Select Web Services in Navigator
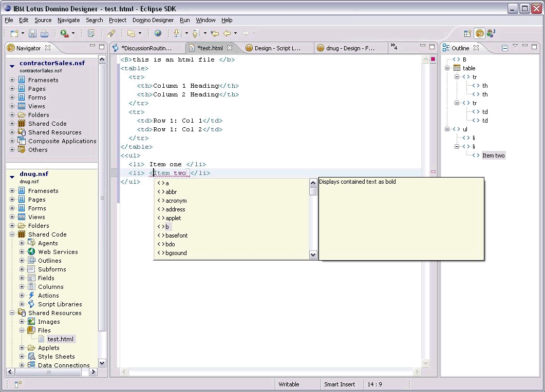Screen dimensions: 545x392 point(58,252)
